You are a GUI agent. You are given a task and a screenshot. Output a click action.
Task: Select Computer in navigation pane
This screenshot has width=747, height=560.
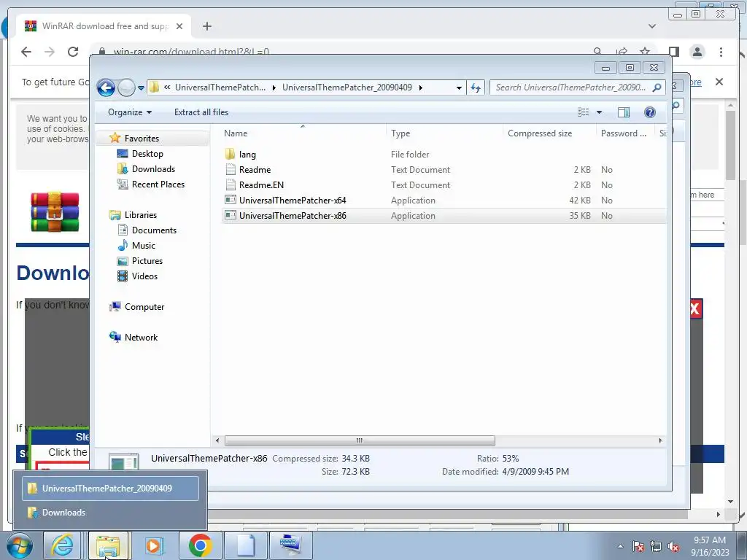pyautogui.click(x=144, y=307)
